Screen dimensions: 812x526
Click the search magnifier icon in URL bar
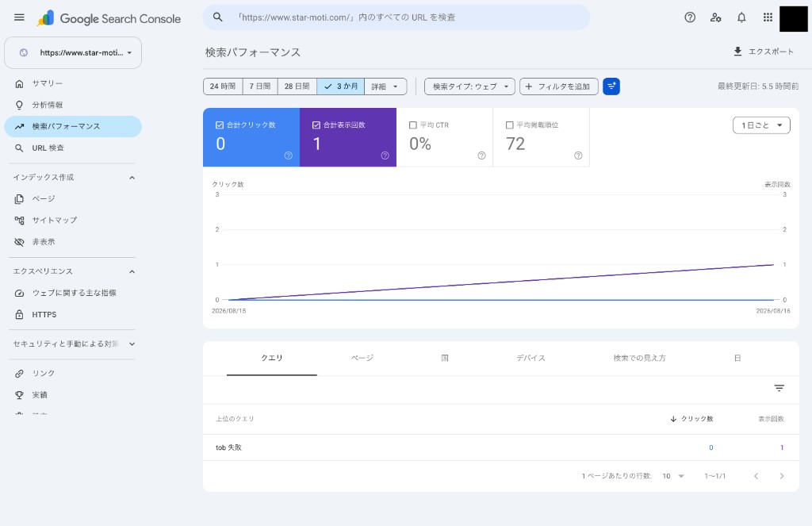point(218,17)
